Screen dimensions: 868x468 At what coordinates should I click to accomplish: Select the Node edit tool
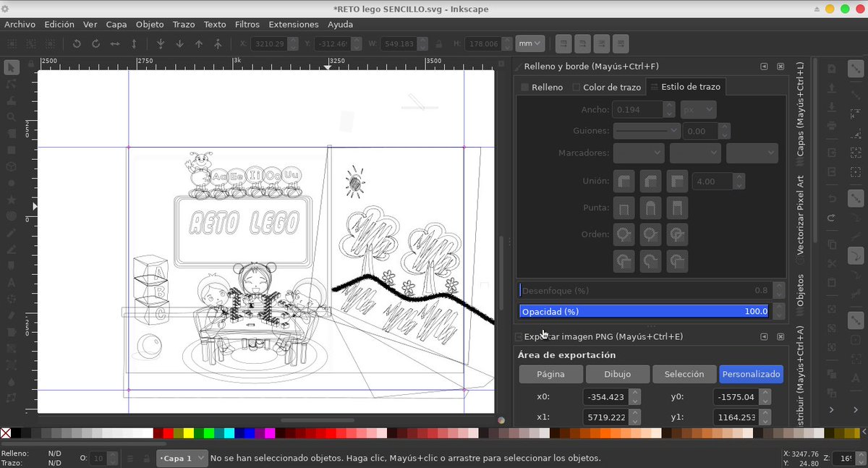11,84
